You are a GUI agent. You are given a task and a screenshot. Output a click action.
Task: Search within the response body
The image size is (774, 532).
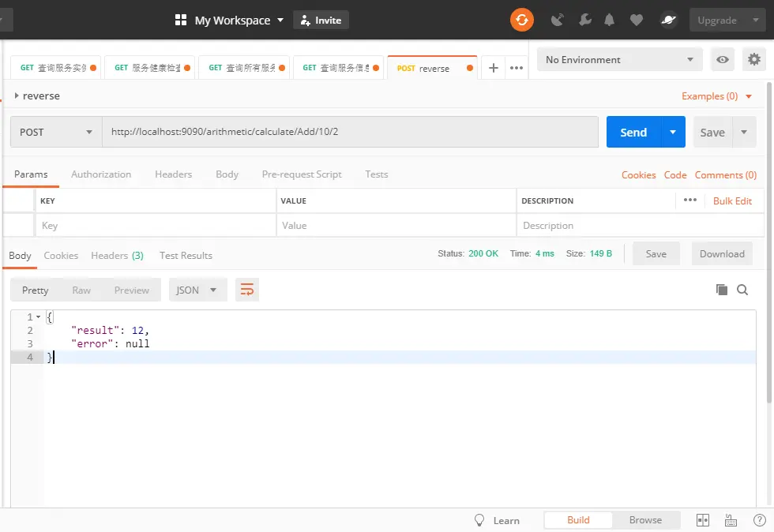[742, 290]
